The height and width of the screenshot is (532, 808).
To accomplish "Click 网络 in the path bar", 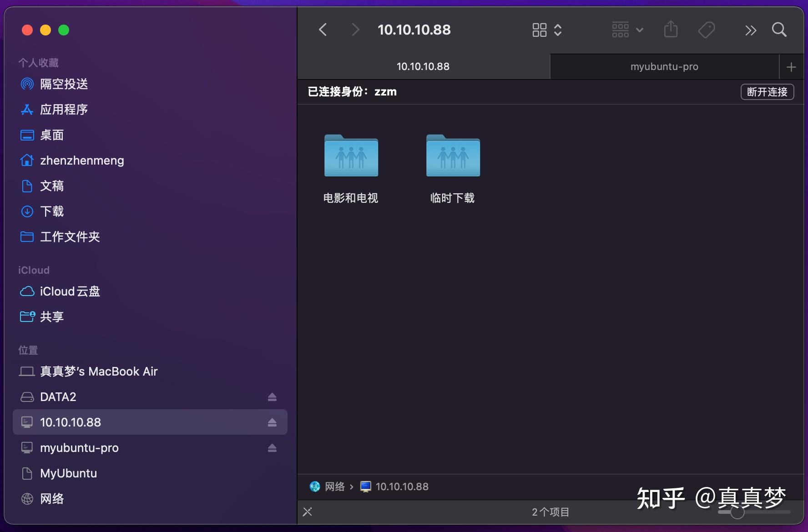I will pos(335,486).
